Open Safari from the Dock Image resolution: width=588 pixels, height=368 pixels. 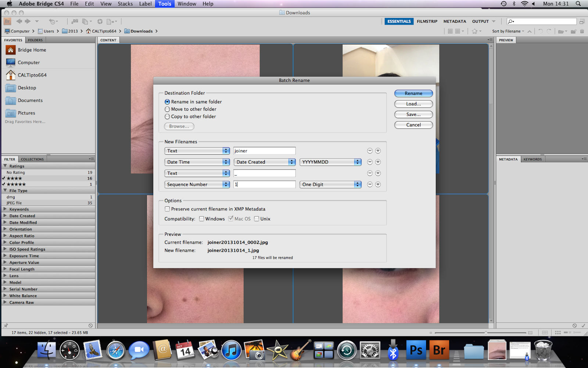(116, 350)
